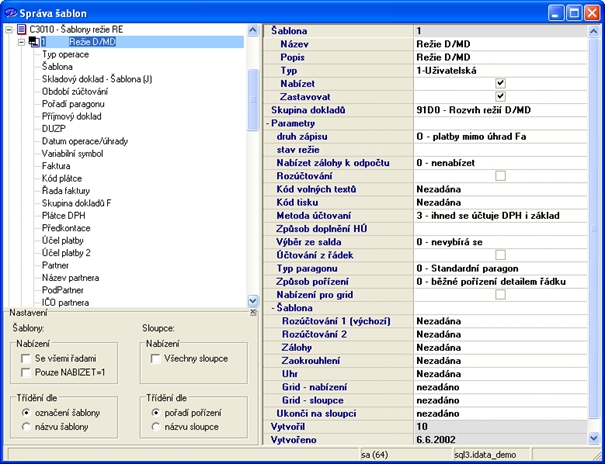The image size is (606, 465).
Task: Click the C3010 template book icon
Action: point(21,31)
